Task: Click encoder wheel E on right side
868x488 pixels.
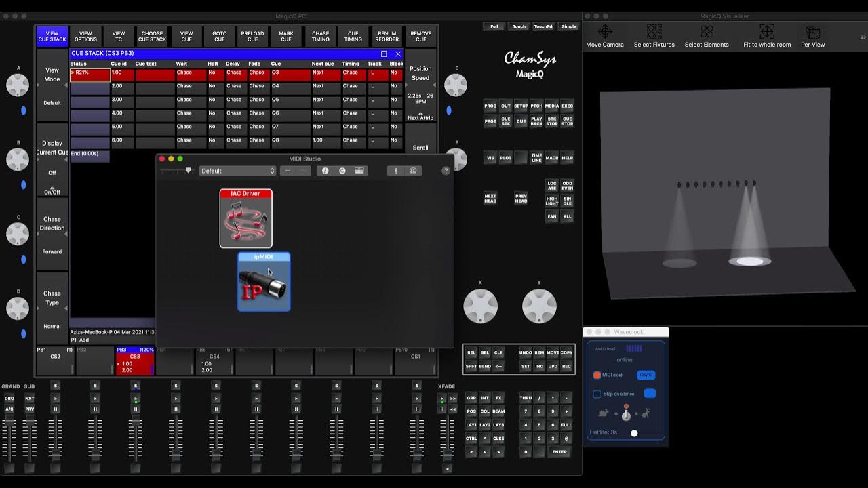Action: (456, 85)
